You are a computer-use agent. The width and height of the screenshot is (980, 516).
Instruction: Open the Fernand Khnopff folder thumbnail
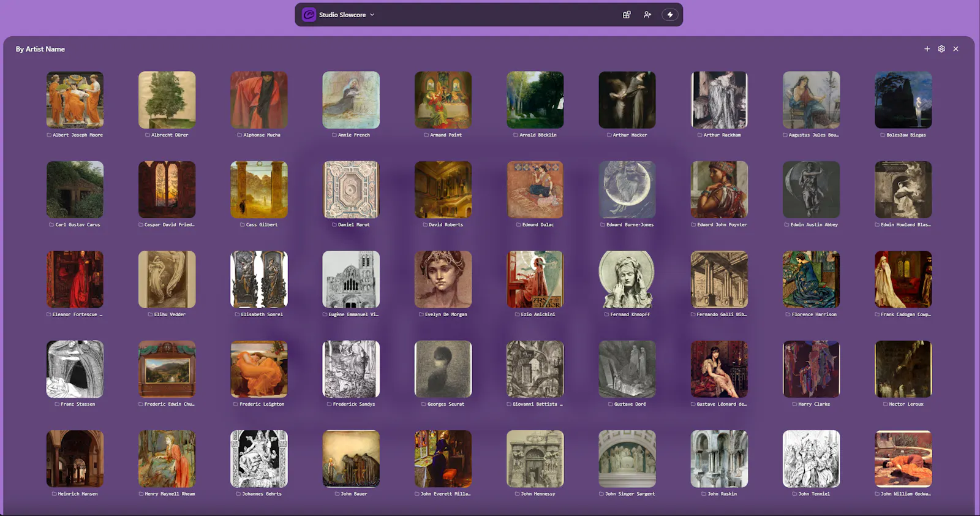[627, 279]
